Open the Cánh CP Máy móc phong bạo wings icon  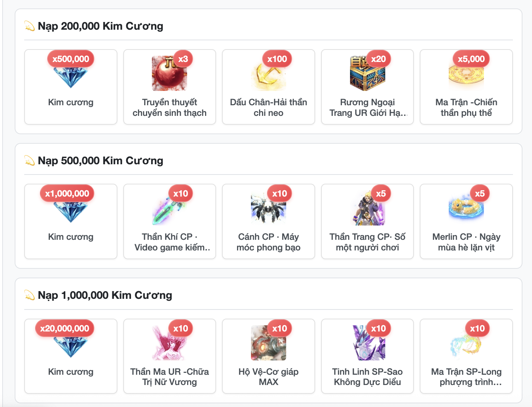269,208
